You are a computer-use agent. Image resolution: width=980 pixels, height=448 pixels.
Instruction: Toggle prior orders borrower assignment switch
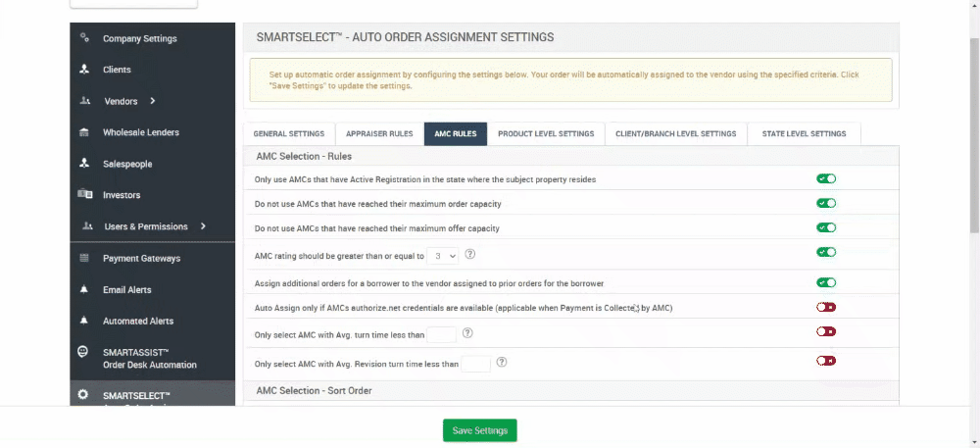click(x=825, y=282)
